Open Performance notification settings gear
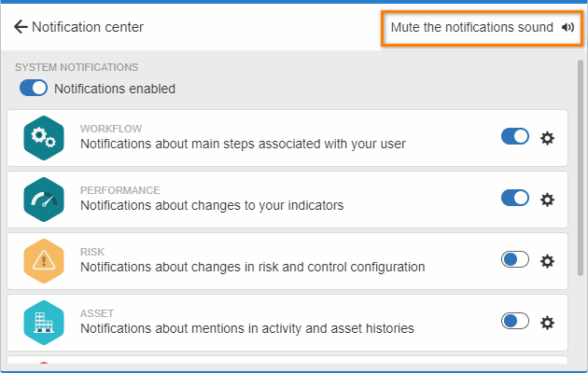The width and height of the screenshot is (588, 373). click(547, 200)
